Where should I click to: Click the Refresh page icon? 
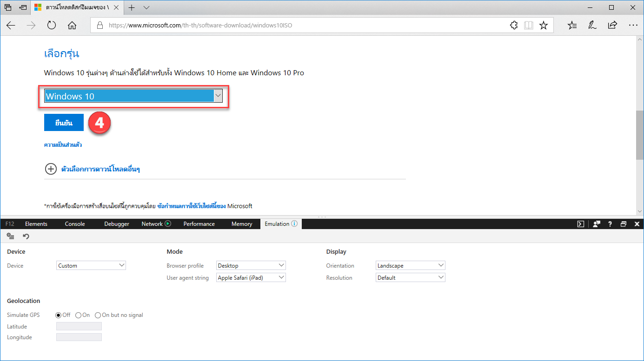point(52,26)
